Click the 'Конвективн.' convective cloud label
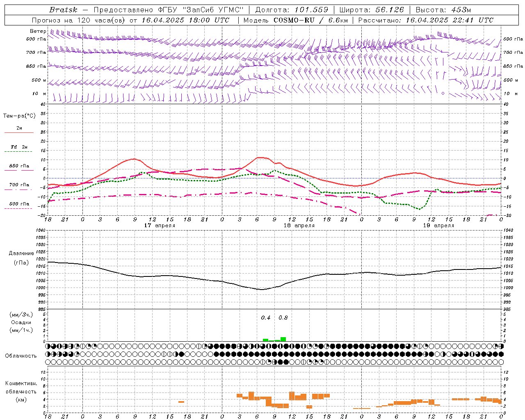Viewport: 525px width, 420px height. pos(21,383)
